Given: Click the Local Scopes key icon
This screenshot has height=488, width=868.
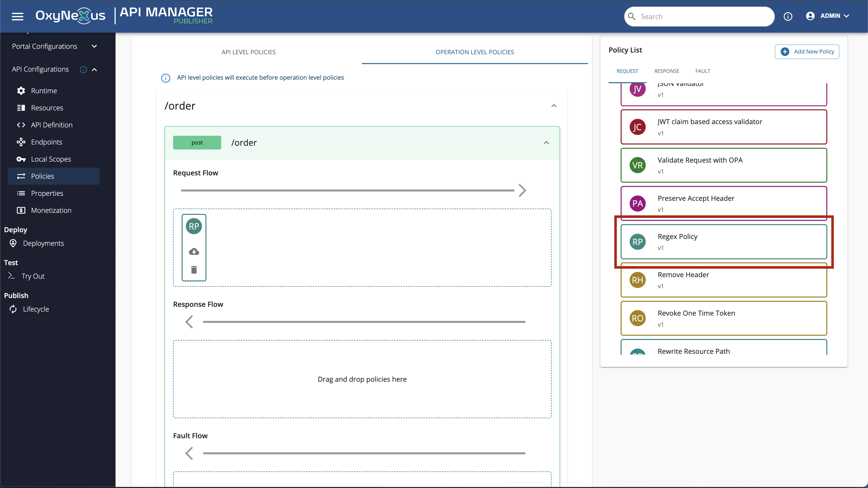Looking at the screenshot, I should coord(21,159).
